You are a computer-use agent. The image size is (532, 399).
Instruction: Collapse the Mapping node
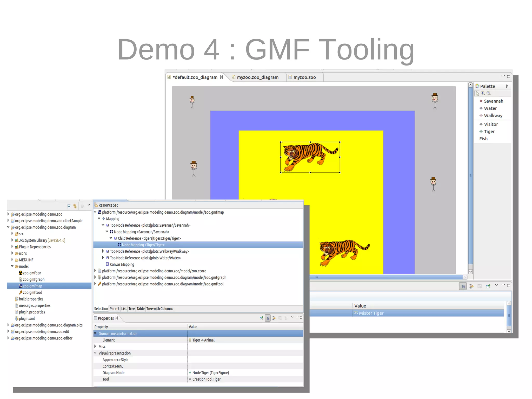pos(99,219)
